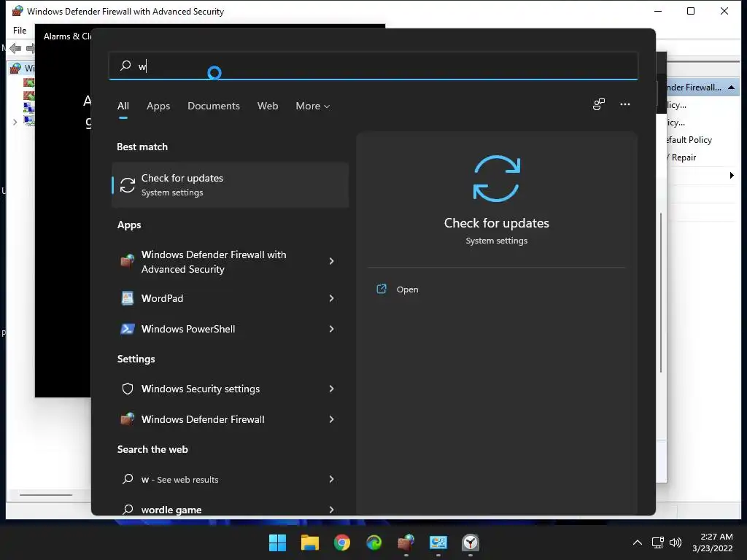Expand Firewall with Advanced Security app chevron
The height and width of the screenshot is (560, 747).
[x=332, y=261]
